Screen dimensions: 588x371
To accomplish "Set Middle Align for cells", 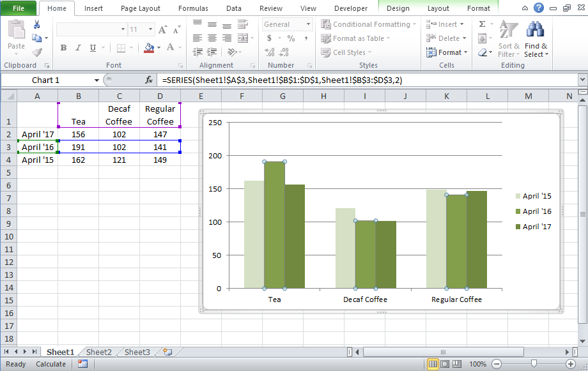I will [x=212, y=24].
